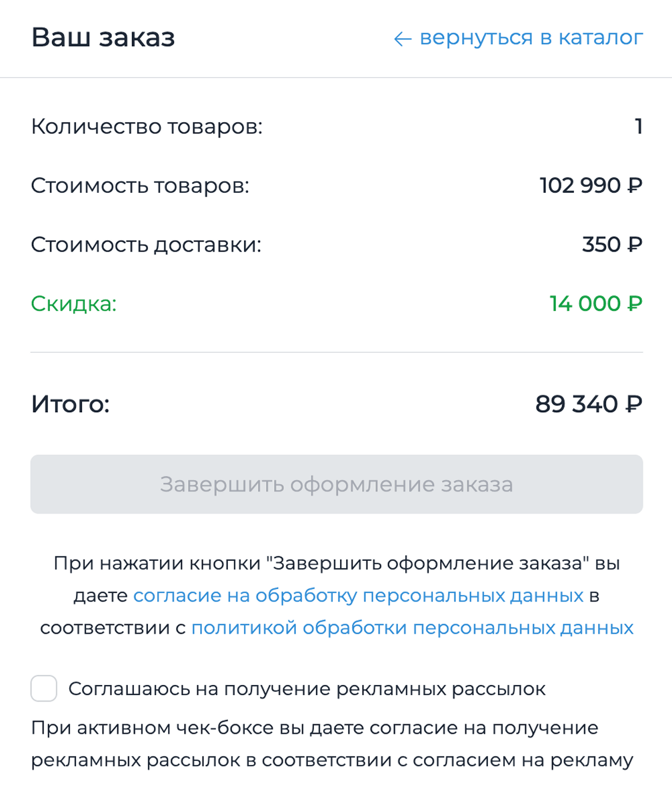Viewport: 672px width, 803px height.
Task: Open "согласие на обработку персональных данных" link
Action: [358, 595]
